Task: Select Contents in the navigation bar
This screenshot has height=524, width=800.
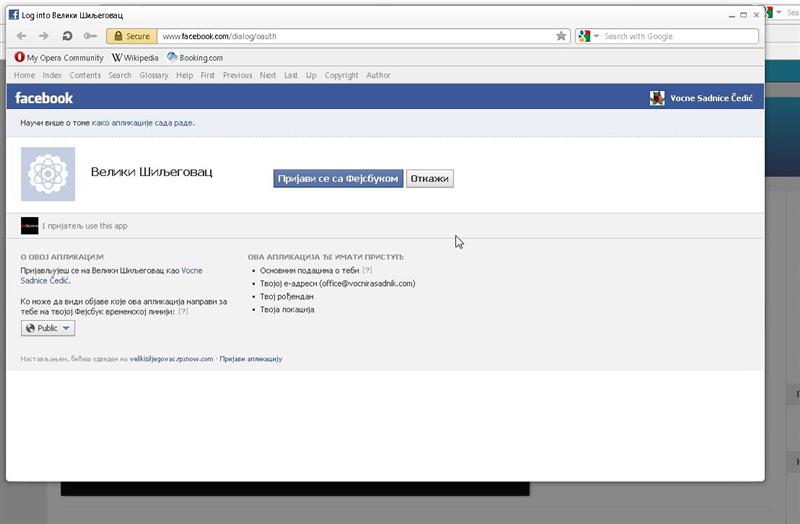Action: (x=85, y=75)
